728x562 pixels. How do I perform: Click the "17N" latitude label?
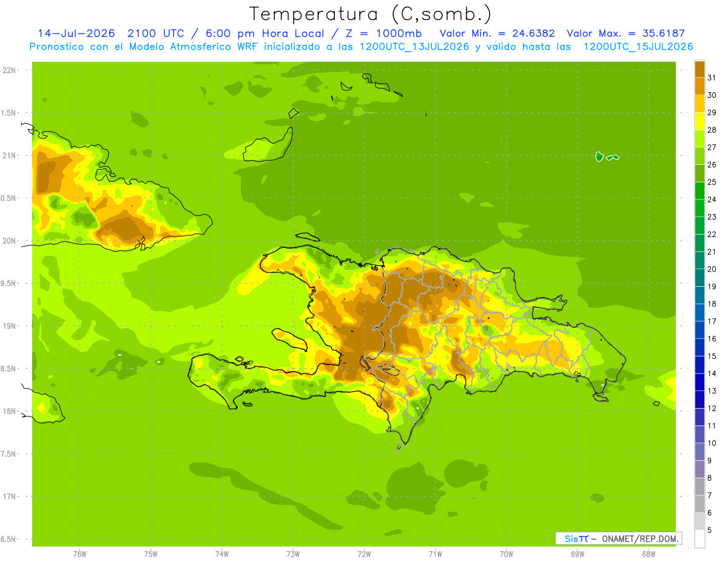[x=10, y=497]
